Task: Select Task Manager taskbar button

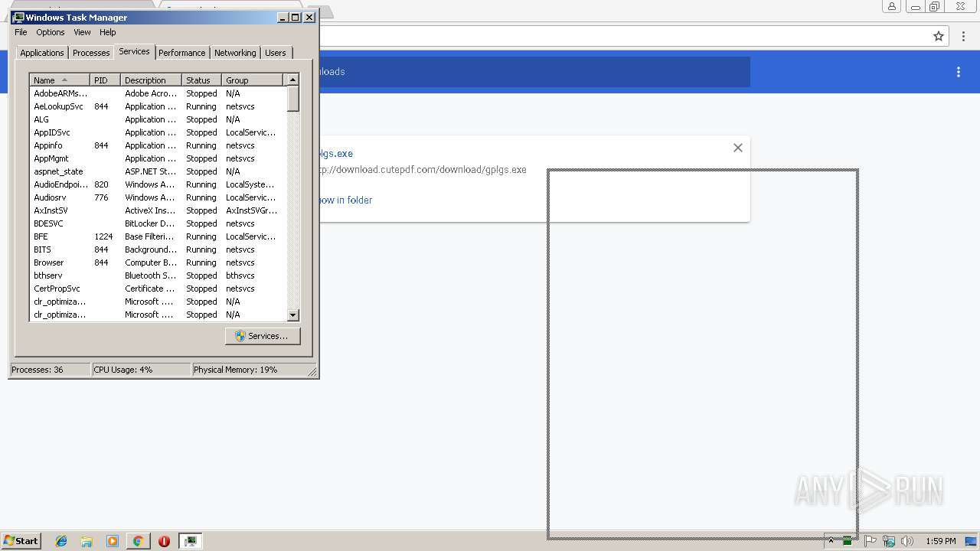Action: (190, 541)
